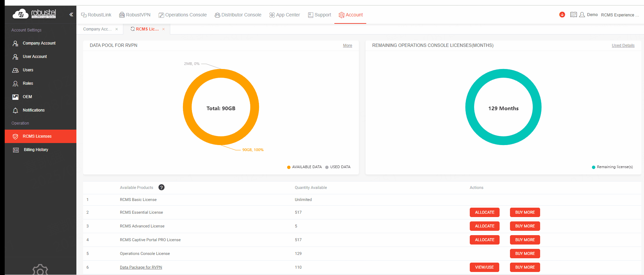Open the Data Package for RVPN link

(x=141, y=267)
